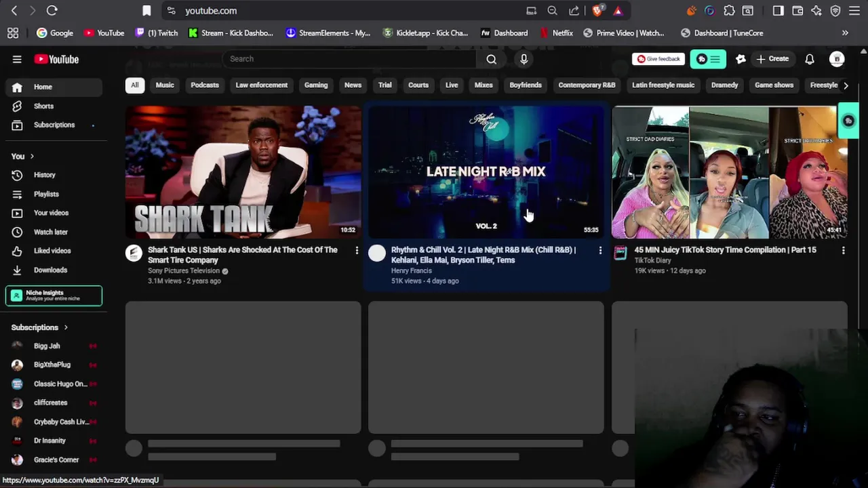Screen dimensions: 868x488
Task: Open the account avatar menu
Action: (x=837, y=59)
